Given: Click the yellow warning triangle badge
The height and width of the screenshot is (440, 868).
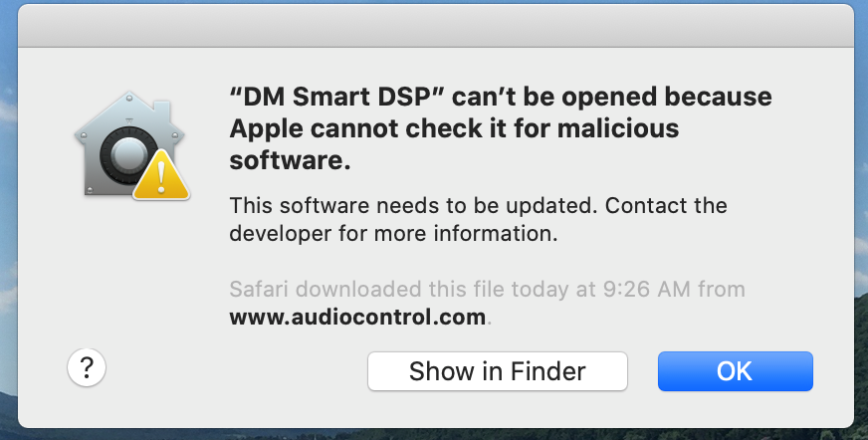Looking at the screenshot, I should tap(161, 176).
